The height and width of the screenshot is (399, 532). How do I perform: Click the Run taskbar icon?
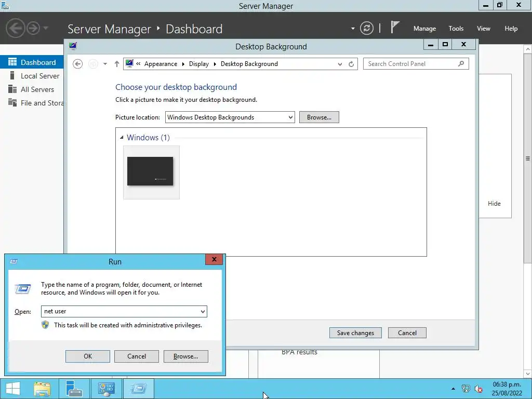(138, 389)
